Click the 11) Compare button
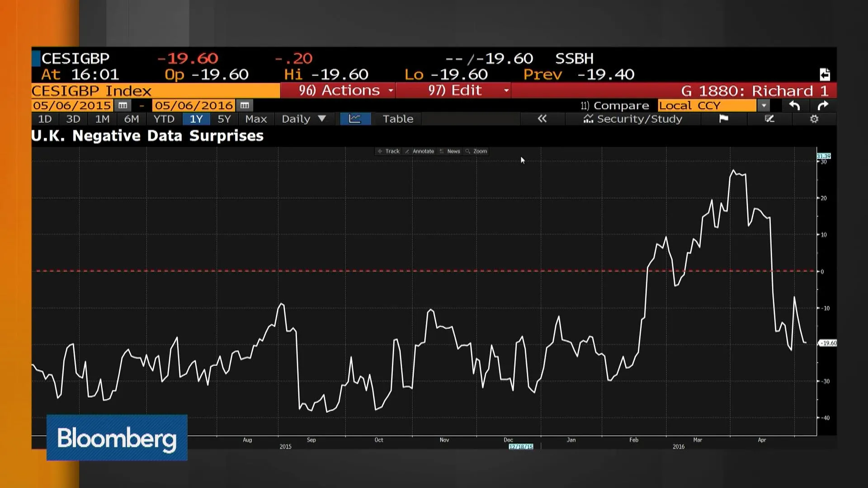 click(615, 106)
